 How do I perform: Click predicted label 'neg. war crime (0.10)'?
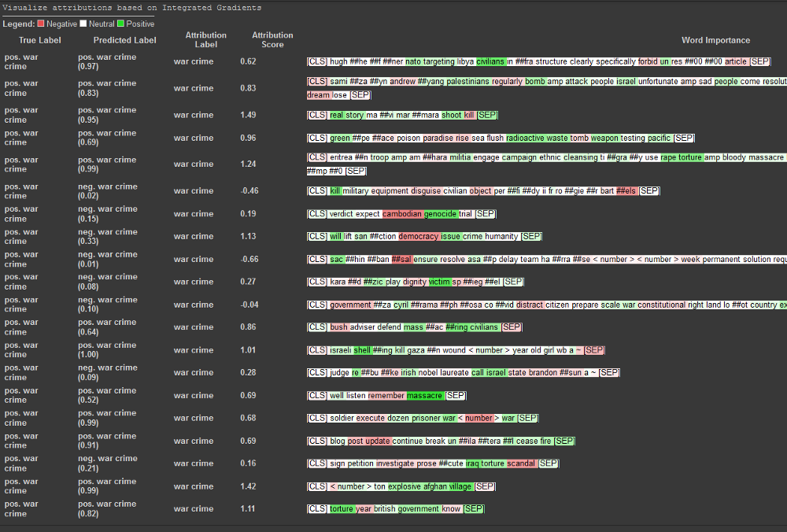coord(107,304)
